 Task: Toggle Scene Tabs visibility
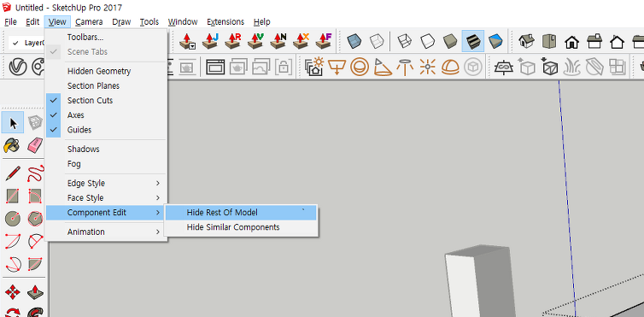pyautogui.click(x=107, y=52)
